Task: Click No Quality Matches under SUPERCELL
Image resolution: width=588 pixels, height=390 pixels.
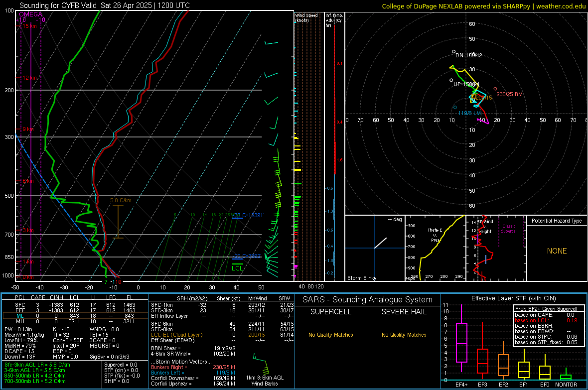Action: (331, 335)
